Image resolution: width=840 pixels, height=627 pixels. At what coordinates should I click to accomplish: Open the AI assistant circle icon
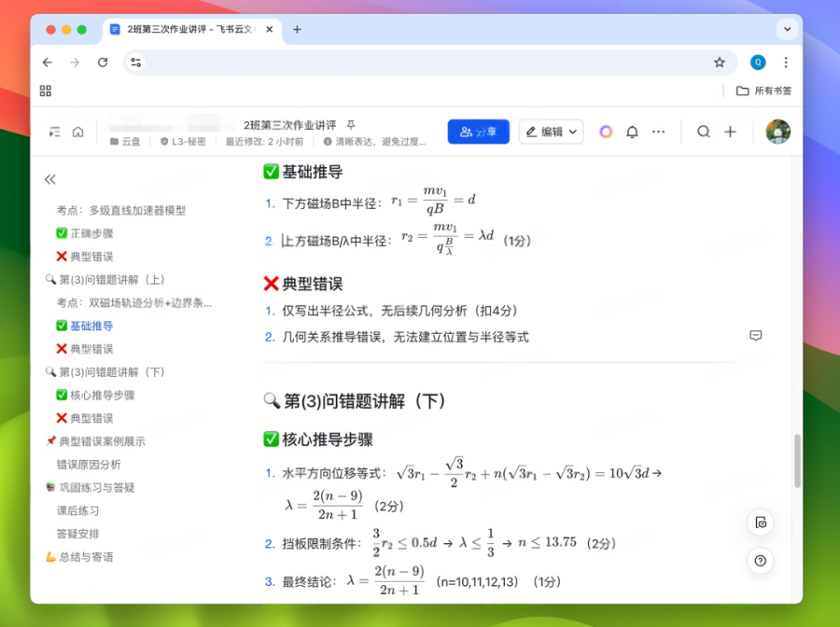coord(606,132)
